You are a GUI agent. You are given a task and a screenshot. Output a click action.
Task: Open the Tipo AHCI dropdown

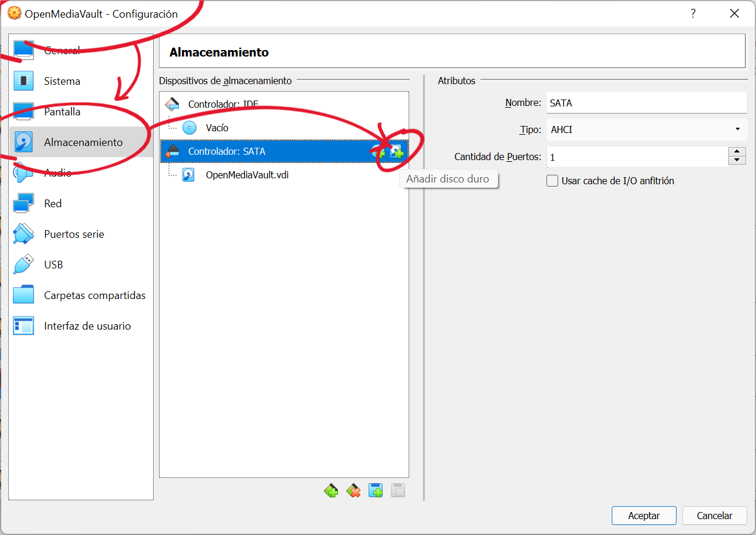646,129
